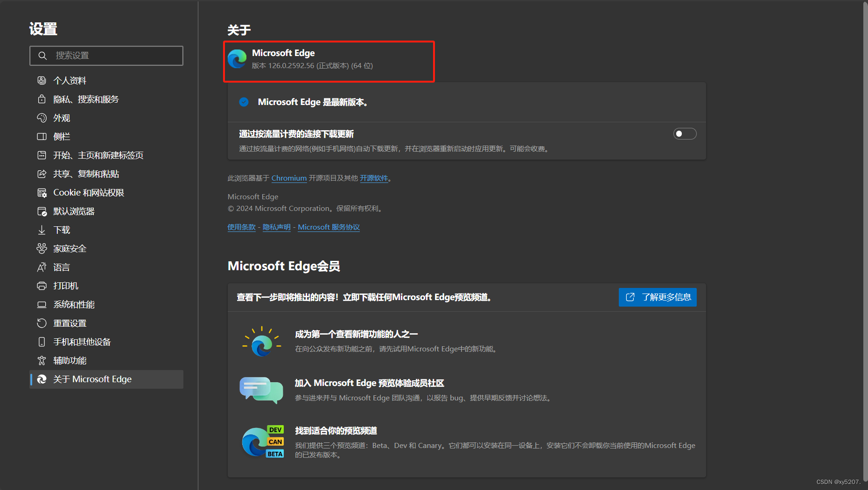Click 加入 Microsoft Edge 预览体验成员社区 heading
This screenshot has width=868, height=490.
point(369,383)
